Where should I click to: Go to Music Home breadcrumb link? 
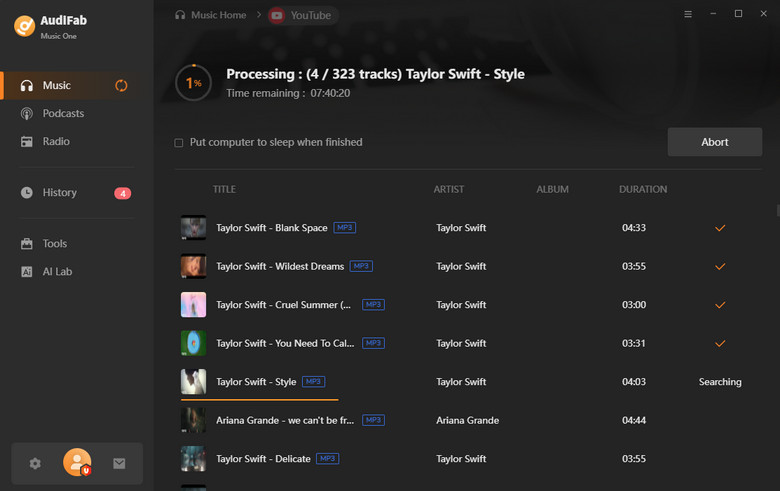218,15
